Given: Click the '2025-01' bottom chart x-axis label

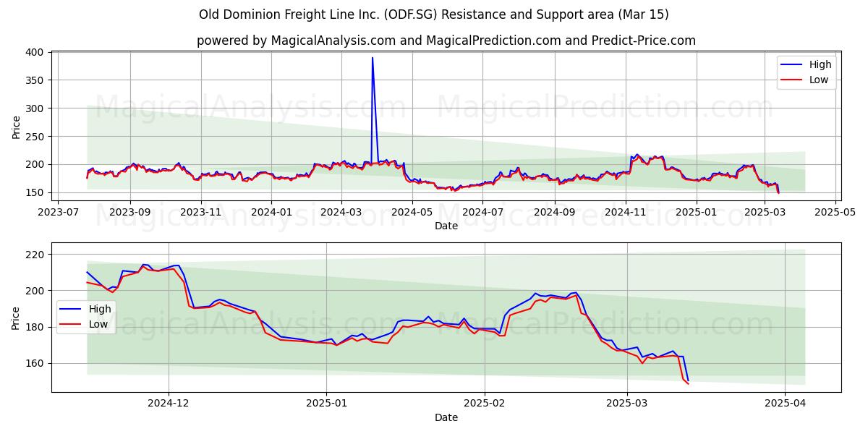Looking at the screenshot, I should point(326,405).
